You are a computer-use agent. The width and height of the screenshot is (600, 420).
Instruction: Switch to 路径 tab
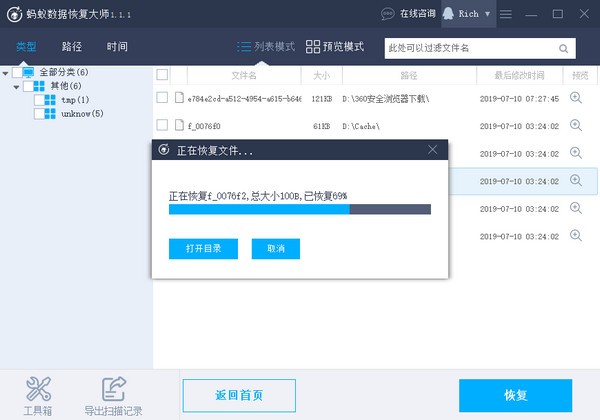[x=72, y=47]
